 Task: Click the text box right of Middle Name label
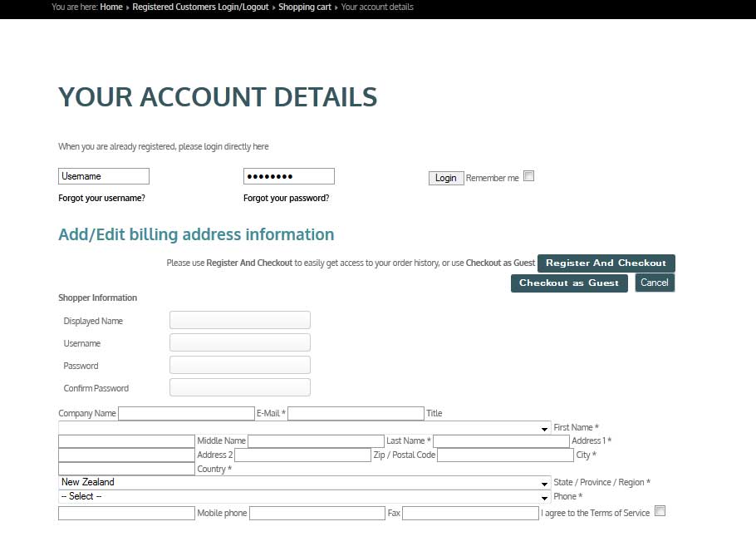click(317, 441)
